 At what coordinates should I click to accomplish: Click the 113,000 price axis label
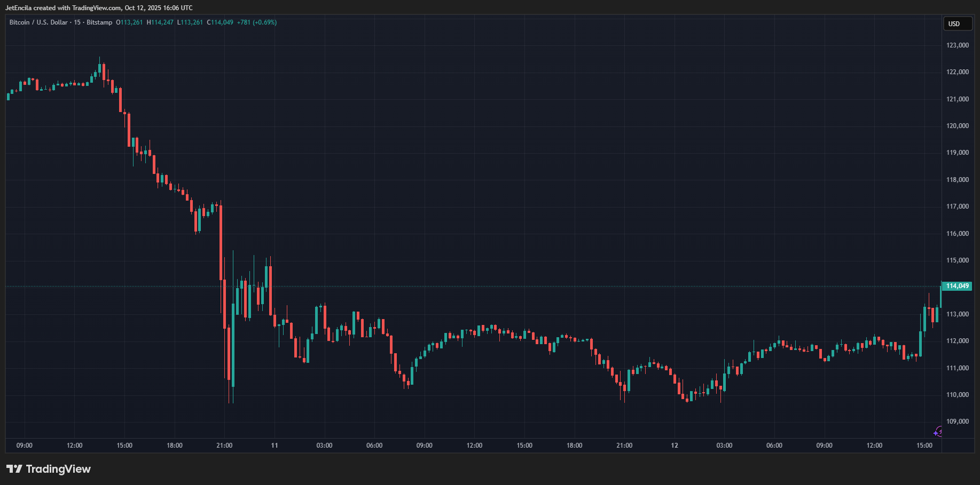pyautogui.click(x=958, y=314)
